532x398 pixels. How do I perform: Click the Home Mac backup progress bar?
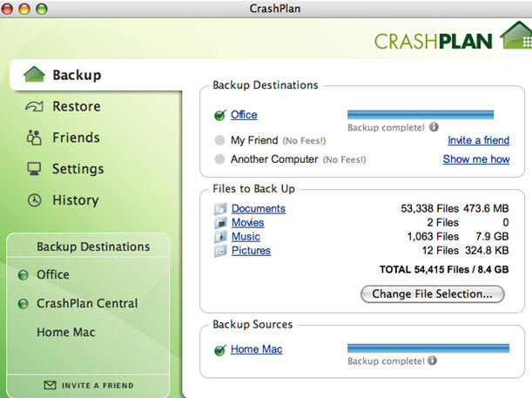pos(428,348)
